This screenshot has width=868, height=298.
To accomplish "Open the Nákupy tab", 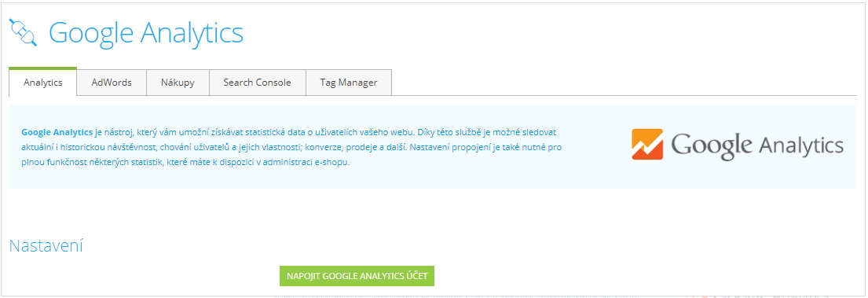I will pyautogui.click(x=178, y=83).
